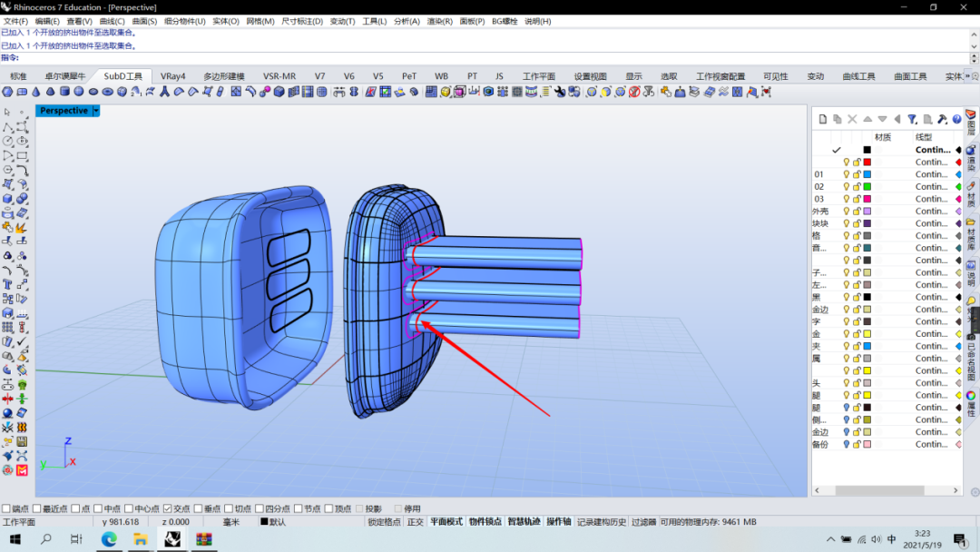Viewport: 980px width, 552px height.
Task: Open Perspective viewport dropdown arrow
Action: 96,111
